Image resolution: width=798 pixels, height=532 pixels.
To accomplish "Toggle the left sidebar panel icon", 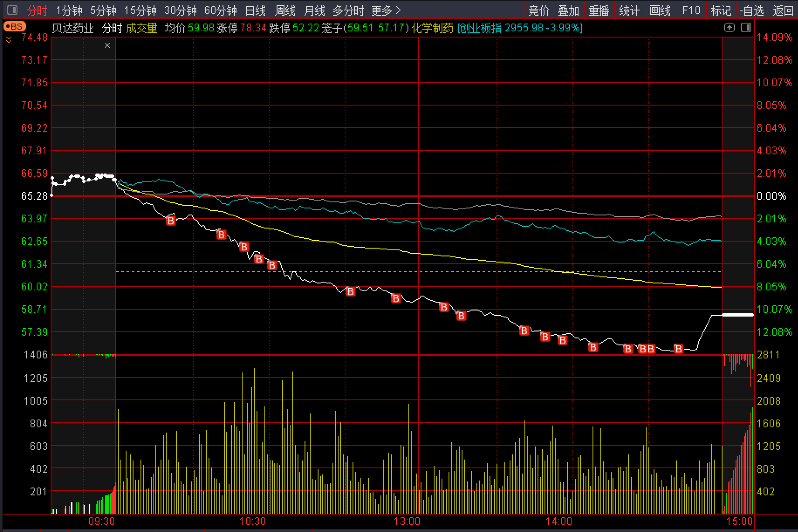I will point(13,10).
